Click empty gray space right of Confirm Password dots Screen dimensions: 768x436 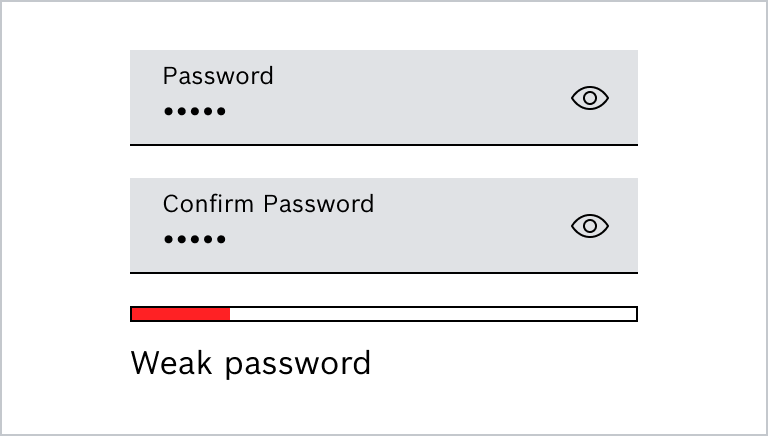pyautogui.click(x=400, y=239)
